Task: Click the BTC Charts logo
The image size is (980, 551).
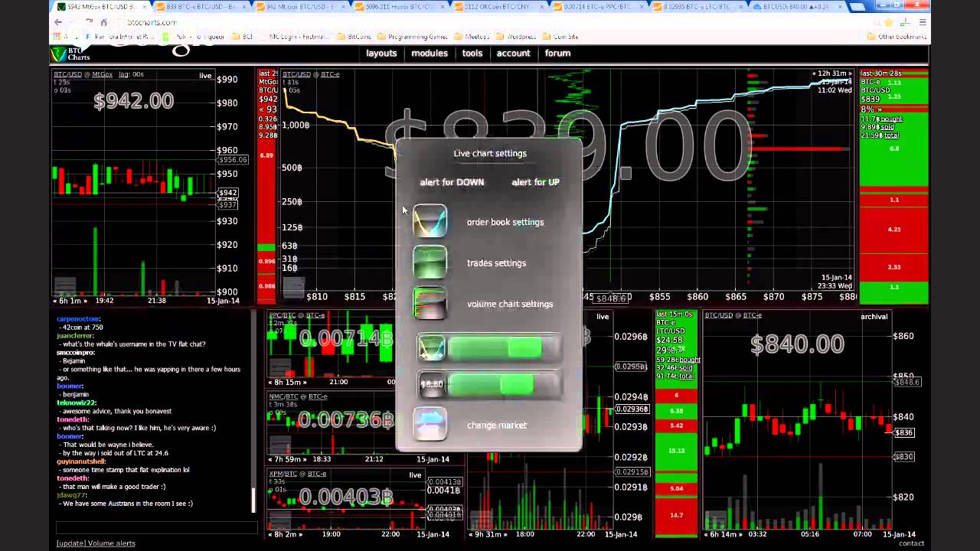Action: (x=70, y=54)
